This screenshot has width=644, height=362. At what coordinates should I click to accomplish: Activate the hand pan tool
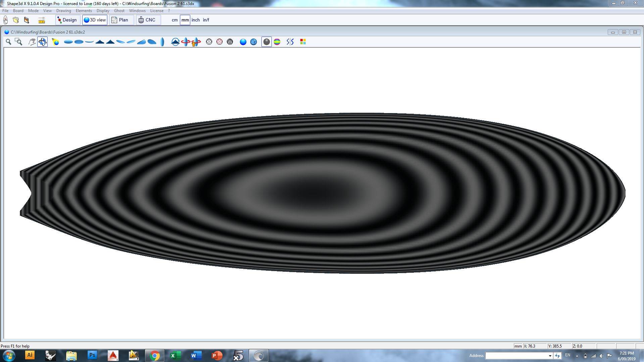coord(32,42)
